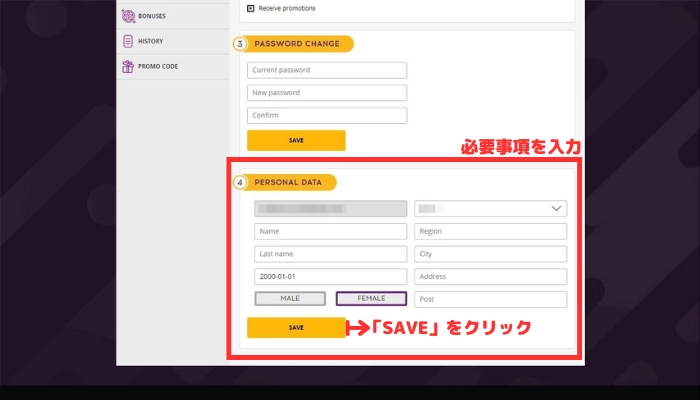This screenshot has width=700, height=400.
Task: Open the BONUSES menu item
Action: pyautogui.click(x=173, y=16)
